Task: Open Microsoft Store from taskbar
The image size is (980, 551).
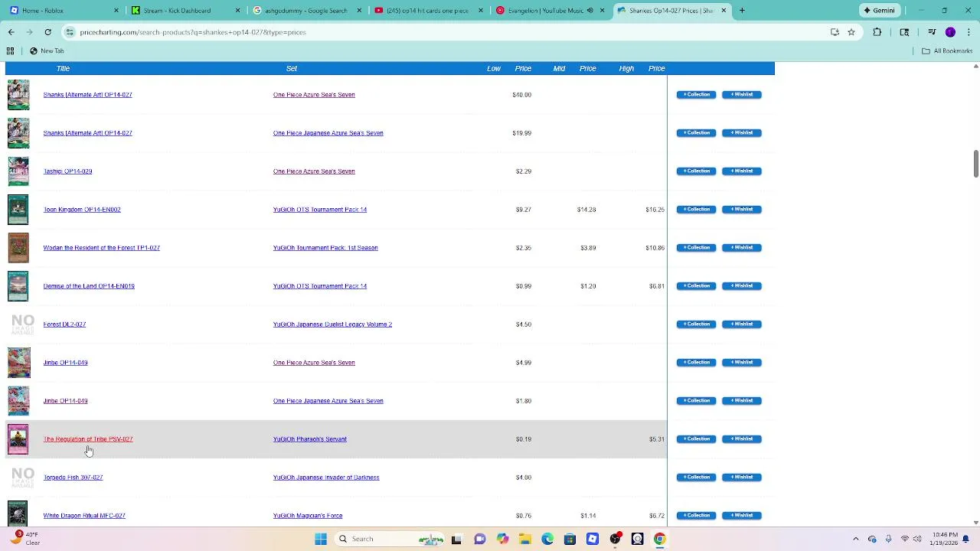Action: pos(570,539)
